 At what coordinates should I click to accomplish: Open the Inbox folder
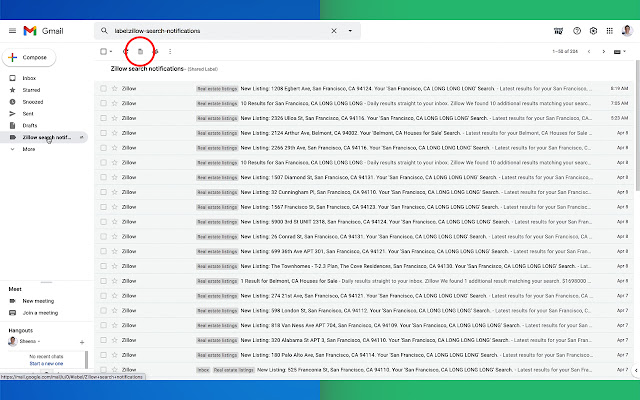point(29,77)
